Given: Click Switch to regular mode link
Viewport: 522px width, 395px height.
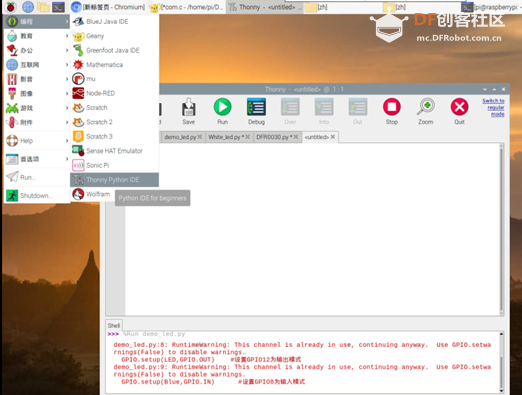Looking at the screenshot, I should tap(494, 107).
